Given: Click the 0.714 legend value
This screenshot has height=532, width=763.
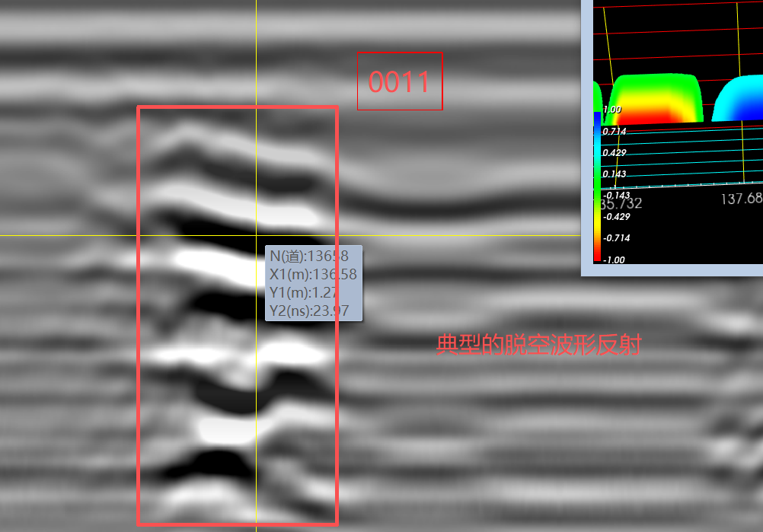Looking at the screenshot, I should [615, 132].
